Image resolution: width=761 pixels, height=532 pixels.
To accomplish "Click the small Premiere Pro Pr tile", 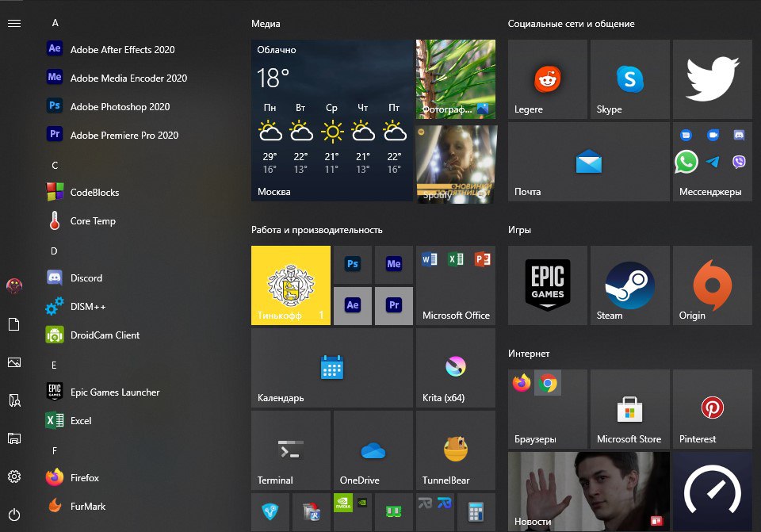I will coord(394,306).
